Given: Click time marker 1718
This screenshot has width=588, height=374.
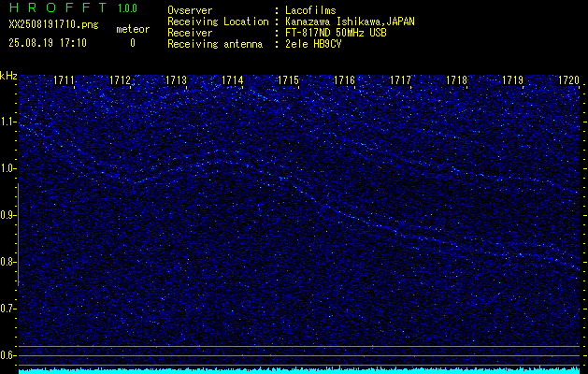Looking at the screenshot, I should [456, 80].
